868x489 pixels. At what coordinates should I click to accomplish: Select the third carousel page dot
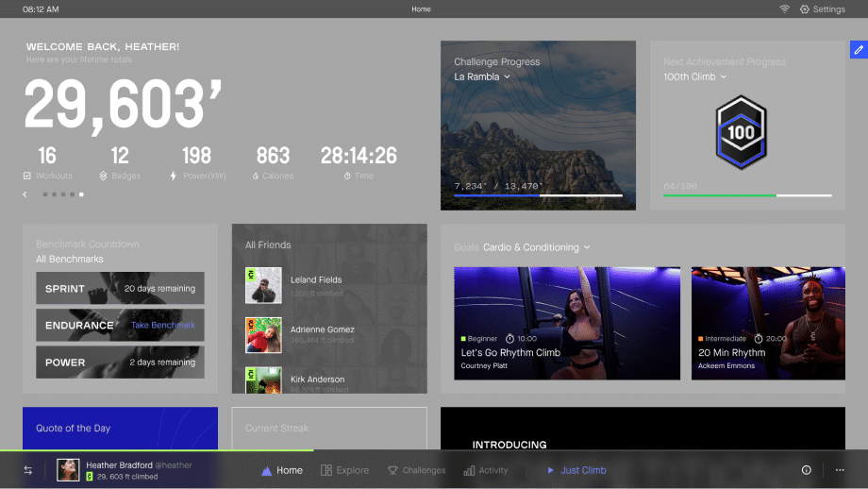(63, 194)
